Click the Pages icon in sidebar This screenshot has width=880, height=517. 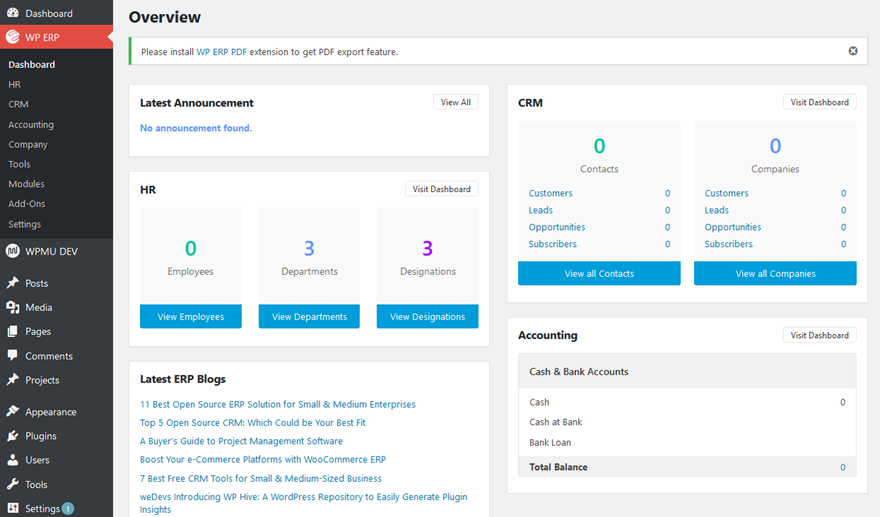[x=12, y=331]
